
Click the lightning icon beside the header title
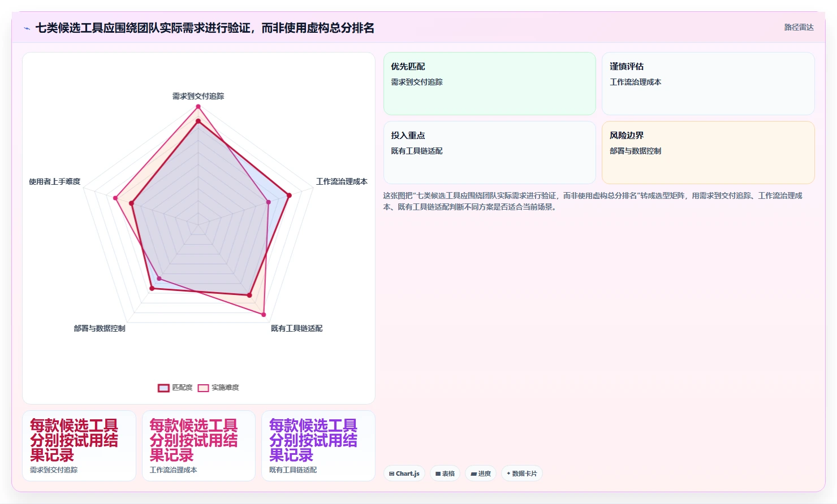(27, 28)
